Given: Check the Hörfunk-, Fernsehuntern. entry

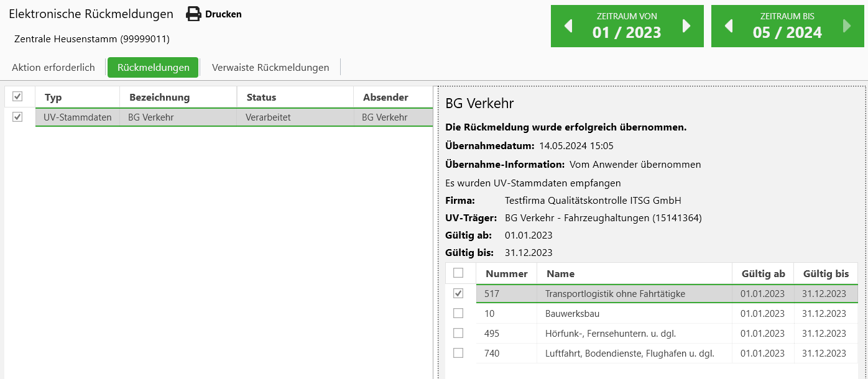Looking at the screenshot, I should 459,333.
